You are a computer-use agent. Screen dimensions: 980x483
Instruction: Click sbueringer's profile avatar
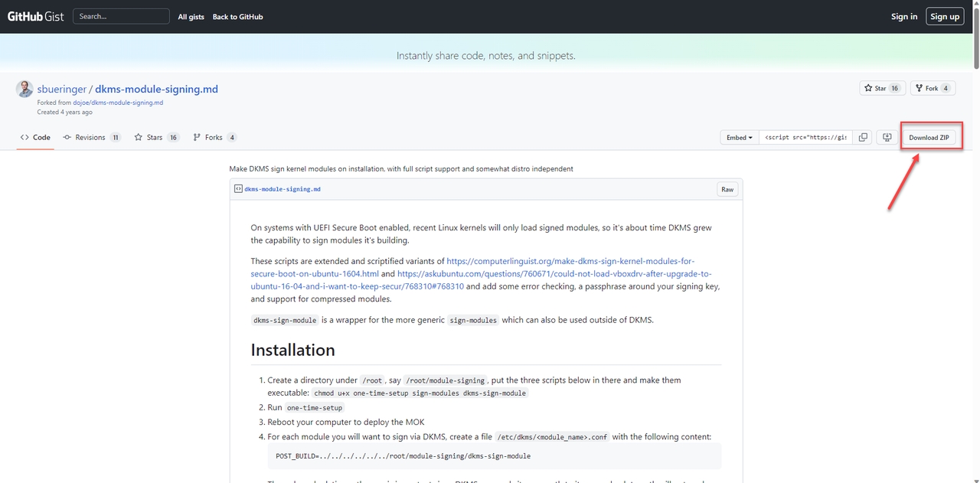pos(24,89)
